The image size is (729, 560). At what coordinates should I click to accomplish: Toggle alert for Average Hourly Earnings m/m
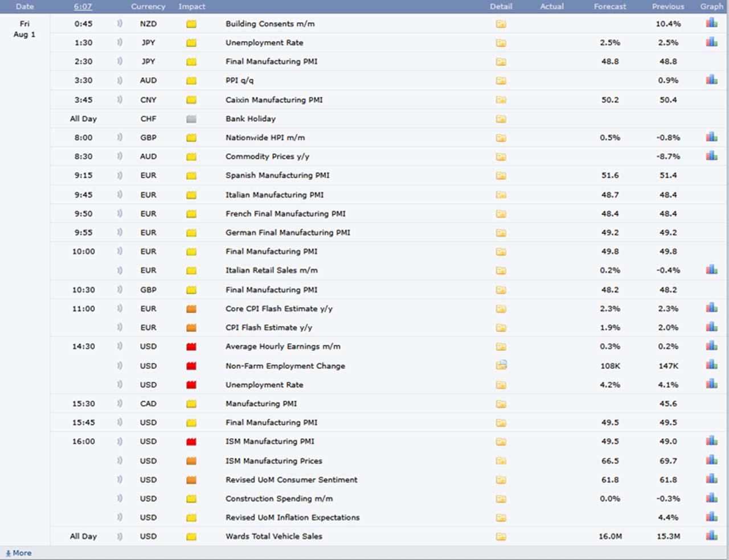[120, 346]
